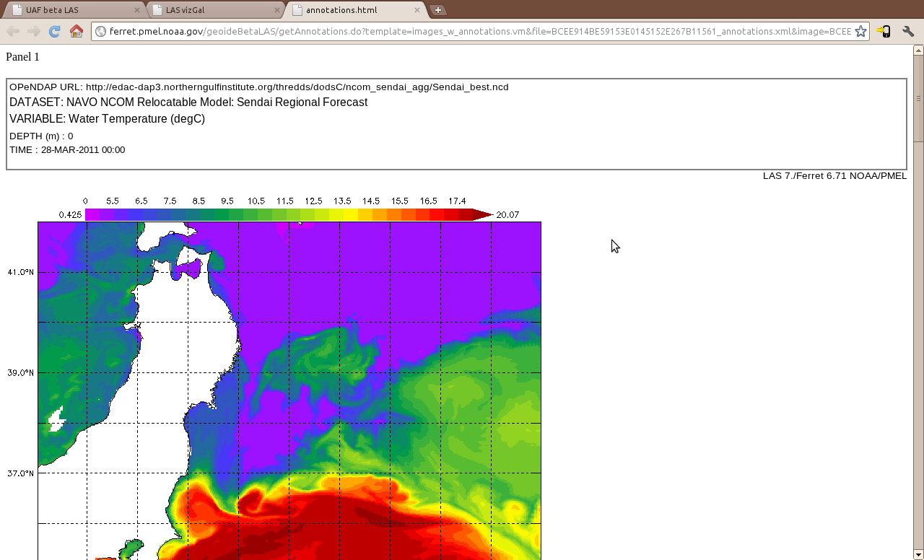The image size is (924, 560).
Task: Click the purple start of the color bar
Action: coord(92,215)
